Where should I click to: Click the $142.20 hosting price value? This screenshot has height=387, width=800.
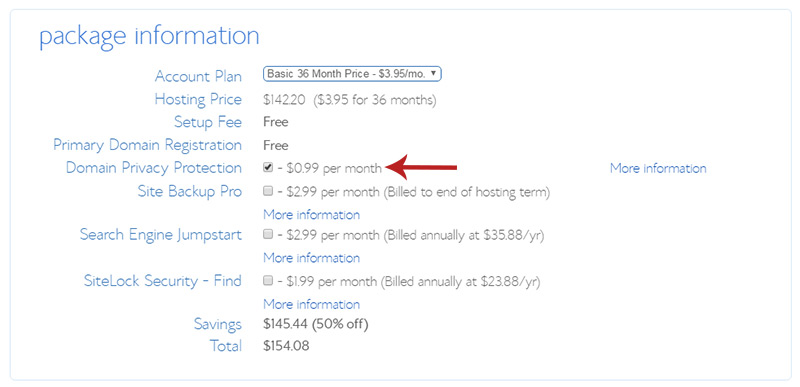pos(284,100)
